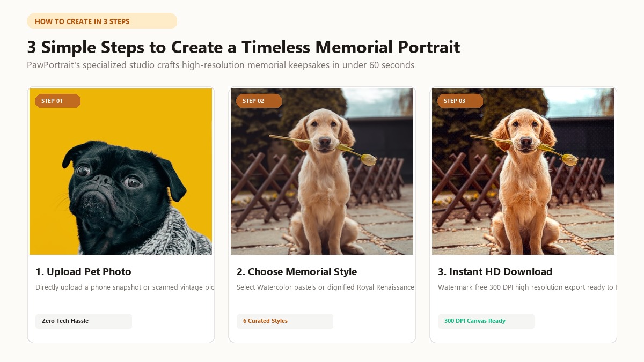The image size is (644, 362).
Task: Select the Choose Memorial Style heading
Action: (x=297, y=271)
